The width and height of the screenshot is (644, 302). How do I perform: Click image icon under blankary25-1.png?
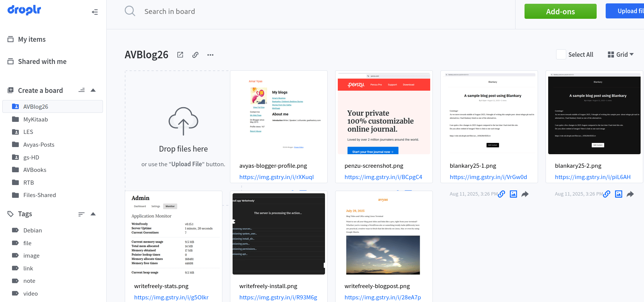point(514,194)
